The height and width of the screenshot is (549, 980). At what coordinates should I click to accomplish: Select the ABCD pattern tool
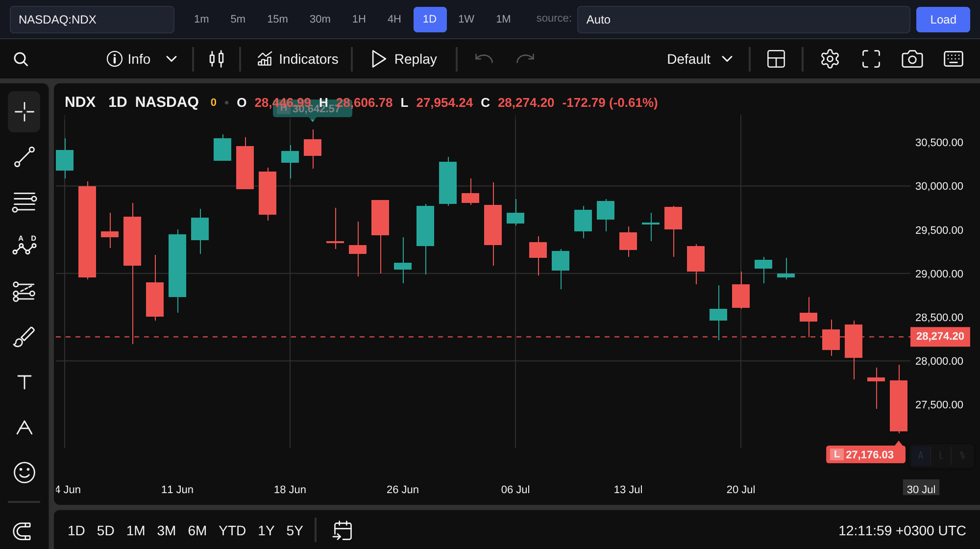(x=24, y=245)
